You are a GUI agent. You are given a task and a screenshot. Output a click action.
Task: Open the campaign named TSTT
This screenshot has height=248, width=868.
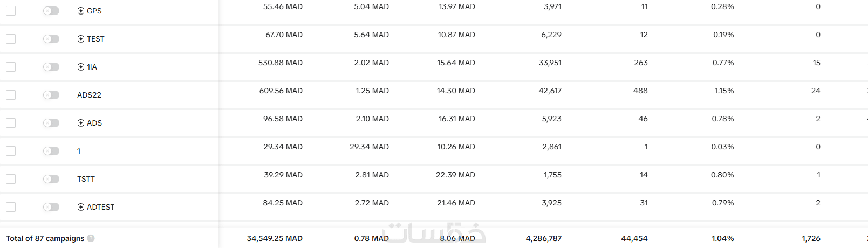coord(86,179)
